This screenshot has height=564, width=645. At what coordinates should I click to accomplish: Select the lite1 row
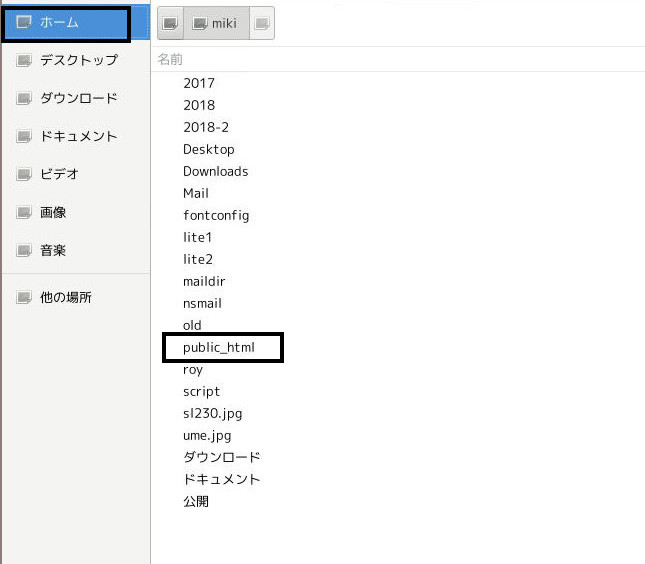click(x=397, y=237)
